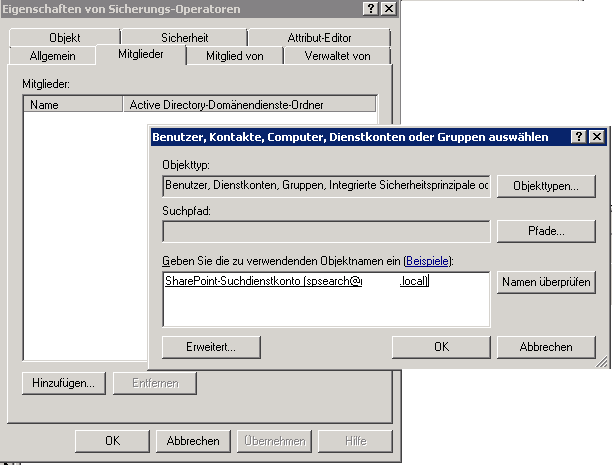612x465 pixels.
Task: Confirm with OK in the selection dialog
Action: point(441,347)
